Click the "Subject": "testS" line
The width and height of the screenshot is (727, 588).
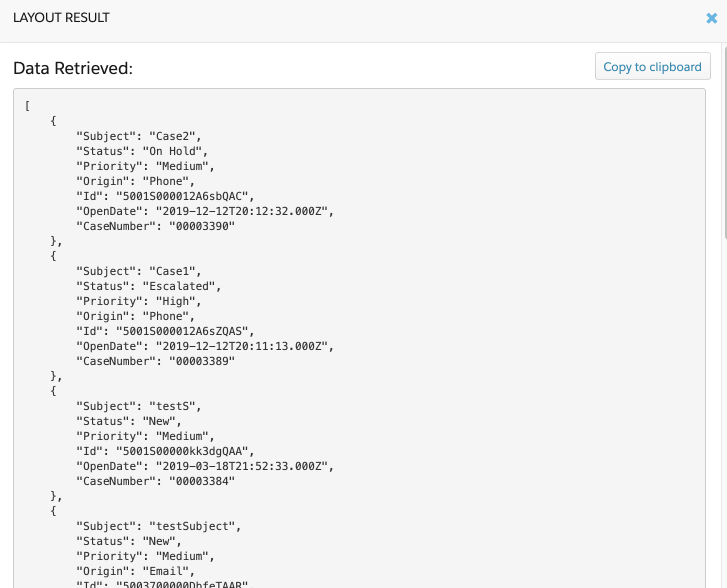(138, 406)
